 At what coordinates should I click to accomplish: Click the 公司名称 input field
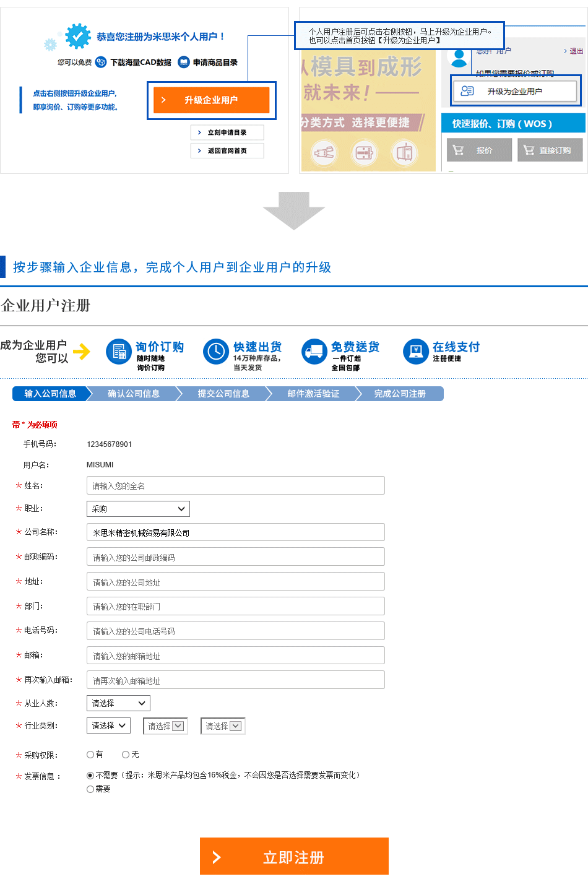click(x=236, y=532)
